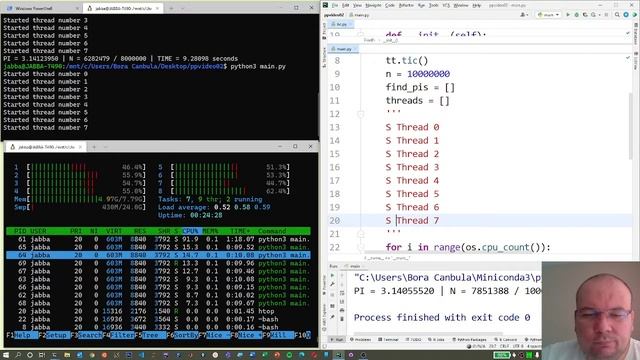Open the Python Packages tool window tab

coord(469,340)
